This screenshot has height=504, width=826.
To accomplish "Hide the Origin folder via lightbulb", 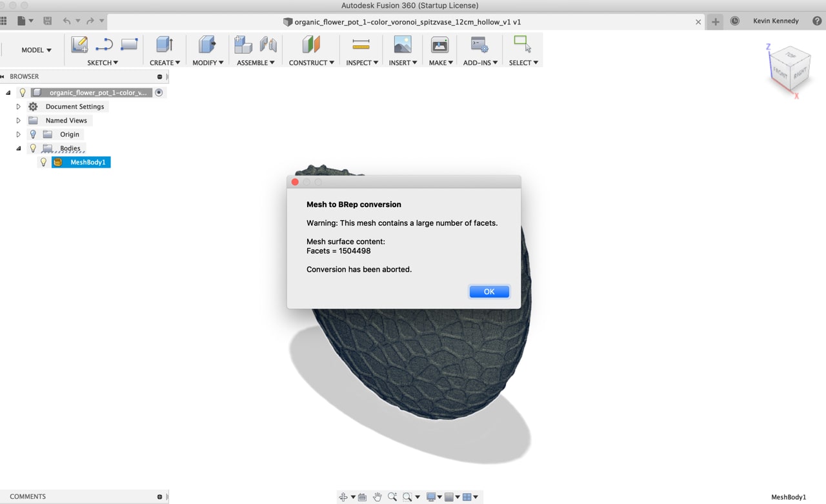I will click(x=33, y=134).
